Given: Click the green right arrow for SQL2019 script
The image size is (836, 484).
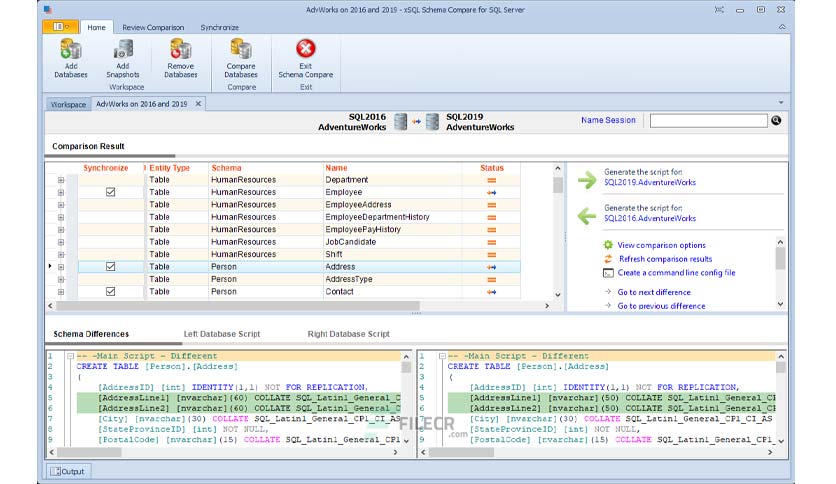Looking at the screenshot, I should click(587, 180).
